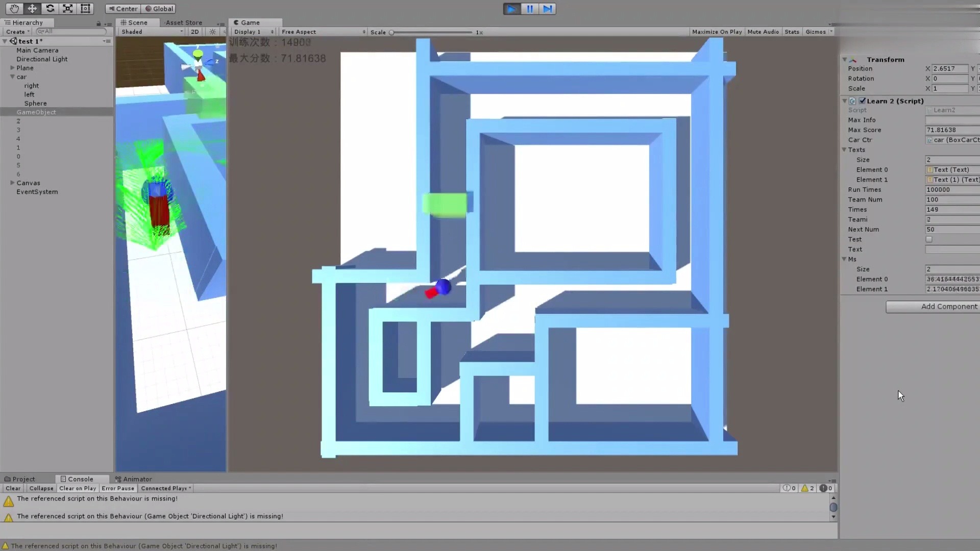Select the Hand tool
980x551 pixels.
14,9
